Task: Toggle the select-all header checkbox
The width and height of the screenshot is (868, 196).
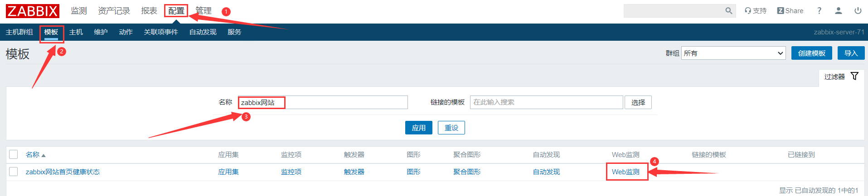Action: pyautogui.click(x=14, y=154)
